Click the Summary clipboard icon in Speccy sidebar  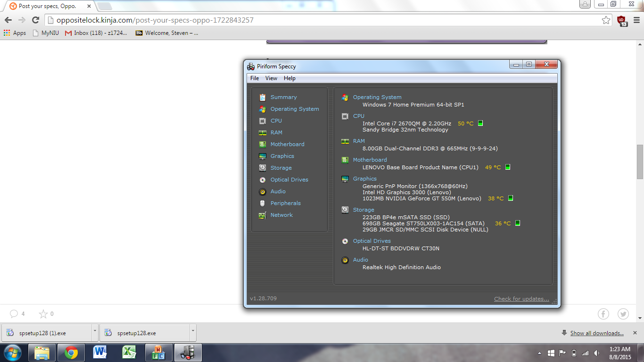263,97
